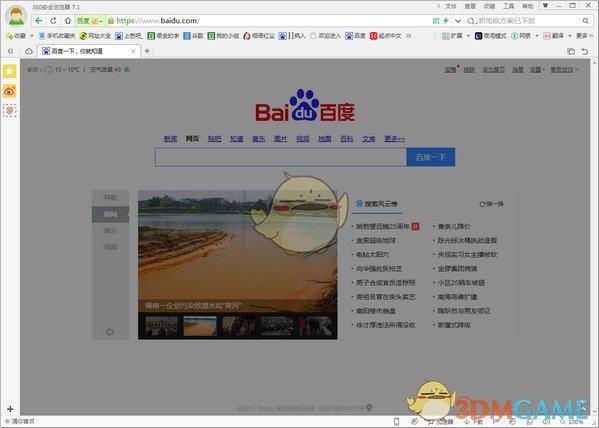
Task: Open the 谷歌 bookmark
Action: [x=193, y=36]
